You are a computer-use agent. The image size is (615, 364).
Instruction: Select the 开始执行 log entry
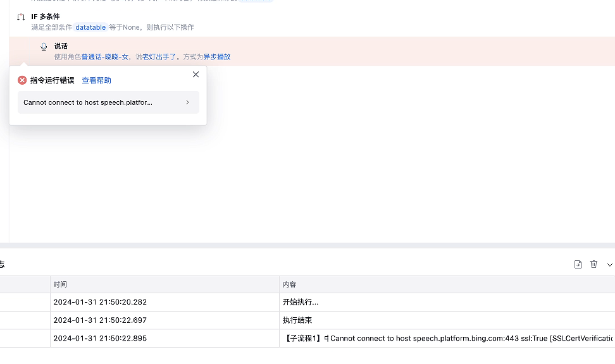coord(301,302)
